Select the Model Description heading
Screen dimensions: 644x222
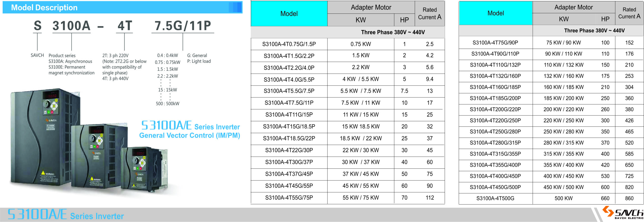(x=44, y=8)
